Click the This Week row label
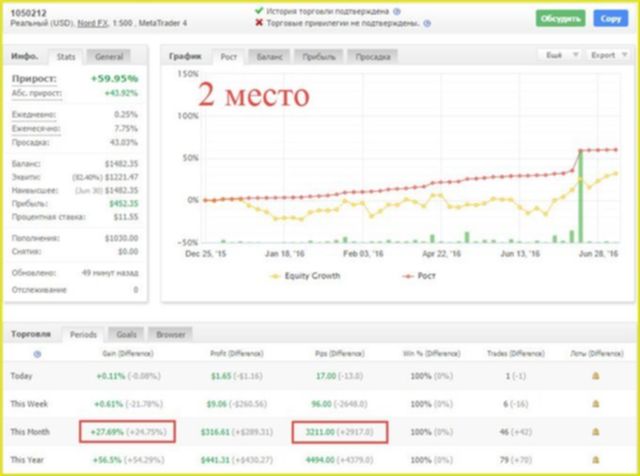The height and width of the screenshot is (476, 640). (29, 404)
